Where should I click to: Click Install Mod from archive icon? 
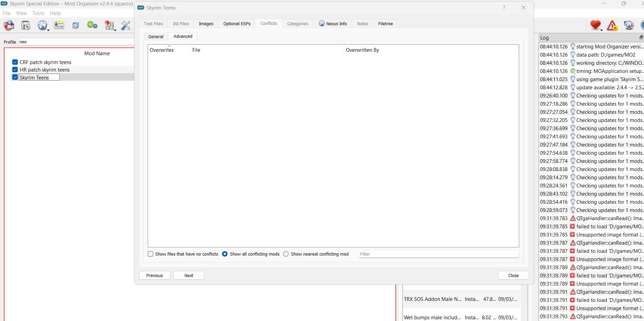(26, 25)
